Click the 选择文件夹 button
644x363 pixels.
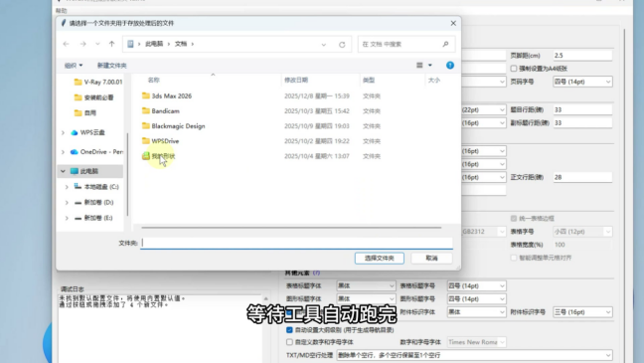pos(379,259)
